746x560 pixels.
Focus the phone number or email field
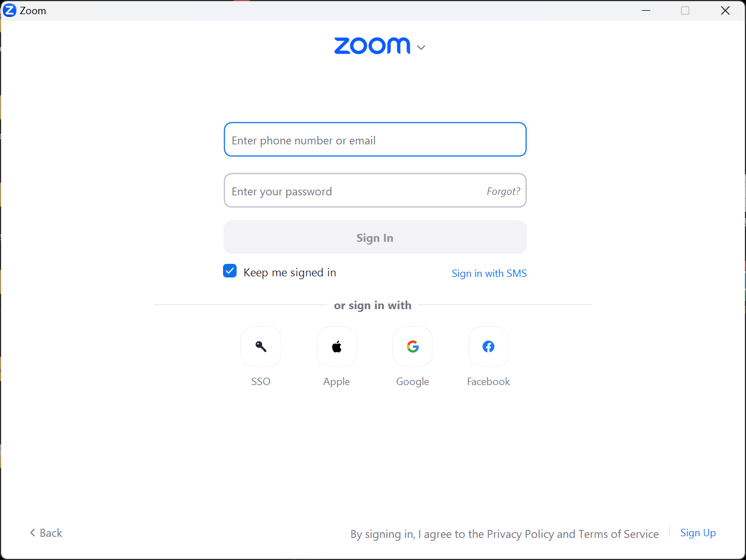[x=375, y=139]
